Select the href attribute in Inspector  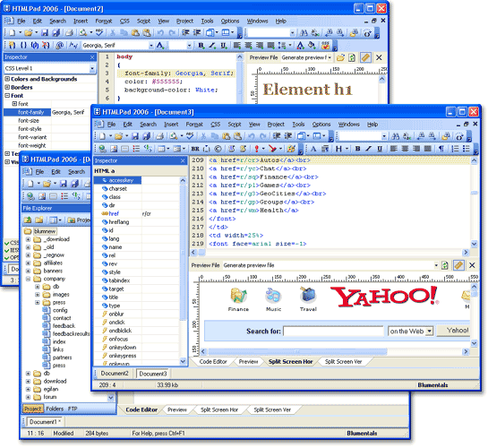[x=114, y=214]
